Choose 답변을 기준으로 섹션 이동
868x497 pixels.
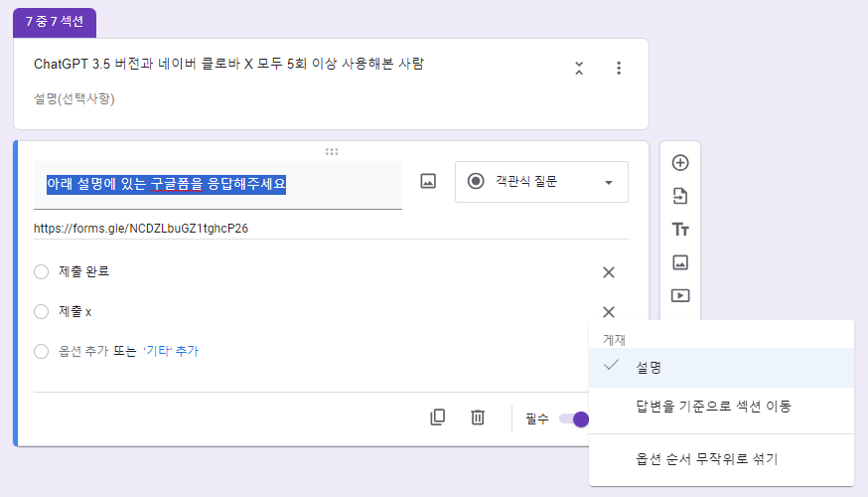pos(721,407)
